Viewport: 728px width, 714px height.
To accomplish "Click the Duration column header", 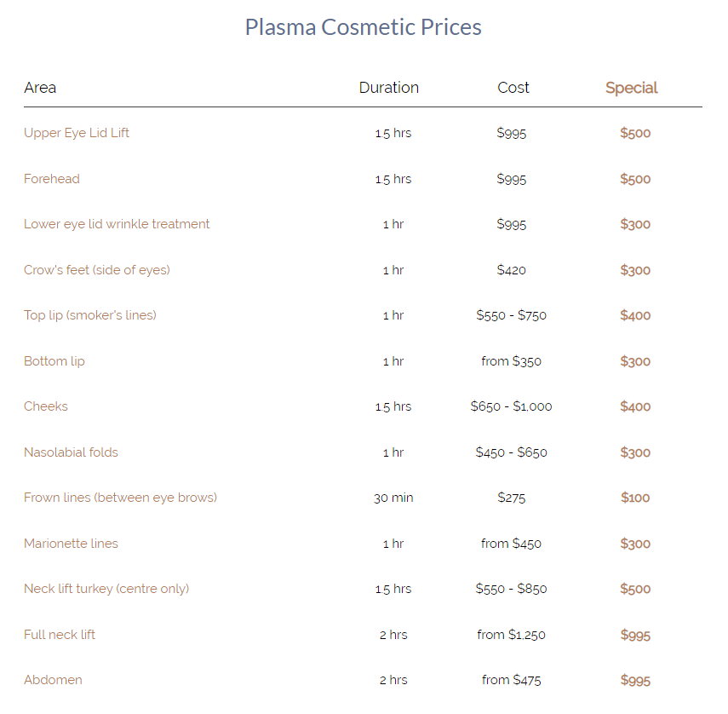I will click(389, 88).
